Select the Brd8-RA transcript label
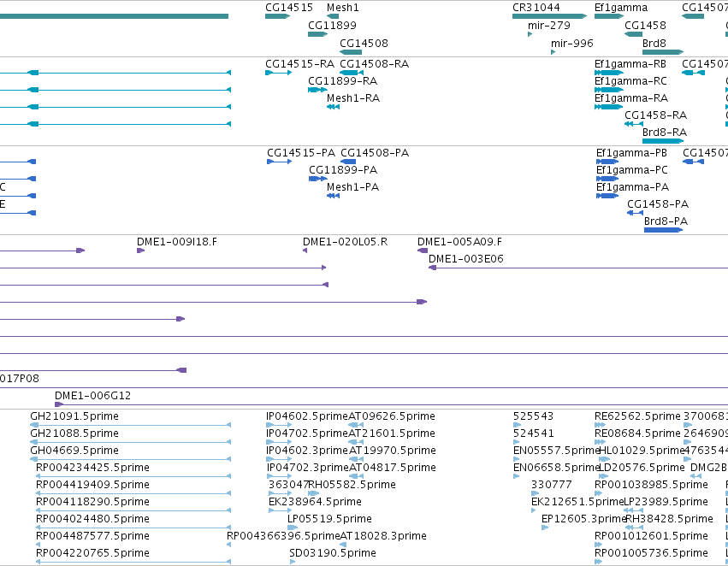Image resolution: width=728 pixels, height=566 pixels. (665, 133)
